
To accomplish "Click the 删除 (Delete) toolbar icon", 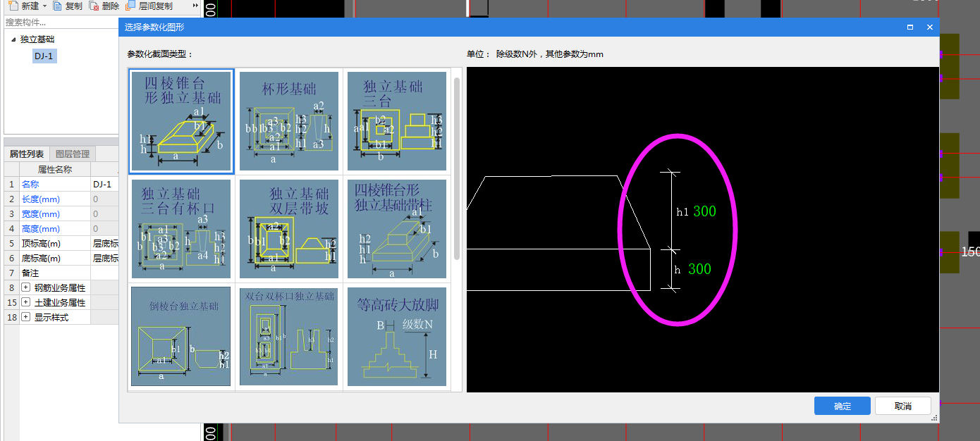I will click(x=94, y=6).
